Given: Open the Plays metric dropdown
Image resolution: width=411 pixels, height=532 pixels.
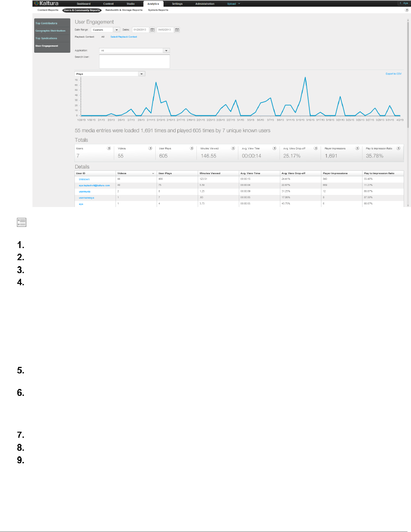Looking at the screenshot, I should (x=110, y=74).
